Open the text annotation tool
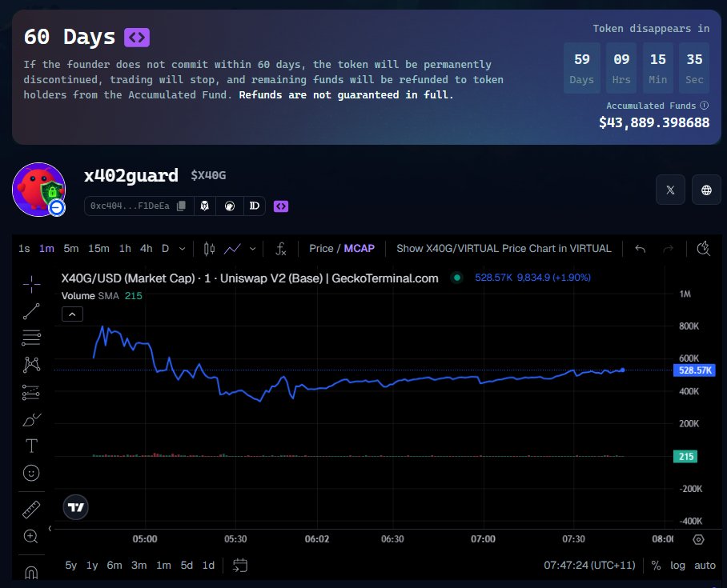Image resolution: width=727 pixels, height=588 pixels. tap(31, 446)
